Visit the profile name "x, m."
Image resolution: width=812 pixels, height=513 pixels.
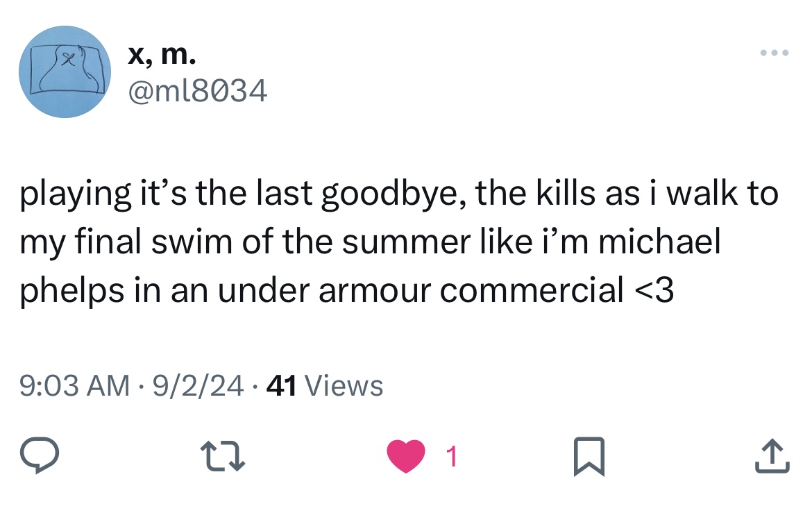[162, 54]
